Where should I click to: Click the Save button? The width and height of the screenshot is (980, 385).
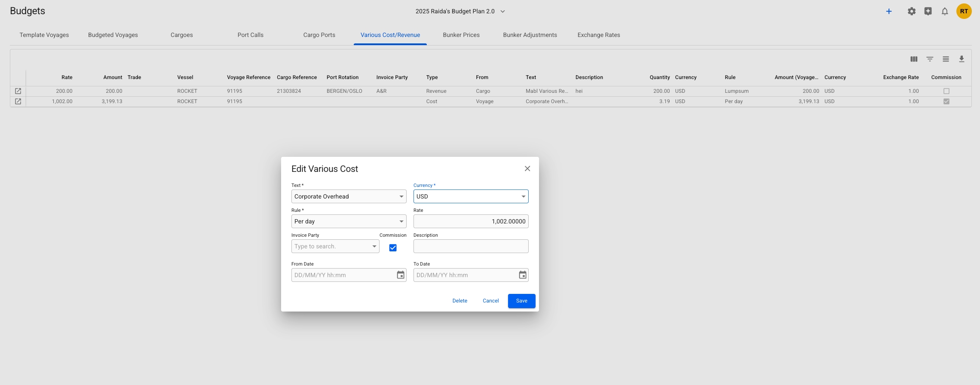(521, 301)
